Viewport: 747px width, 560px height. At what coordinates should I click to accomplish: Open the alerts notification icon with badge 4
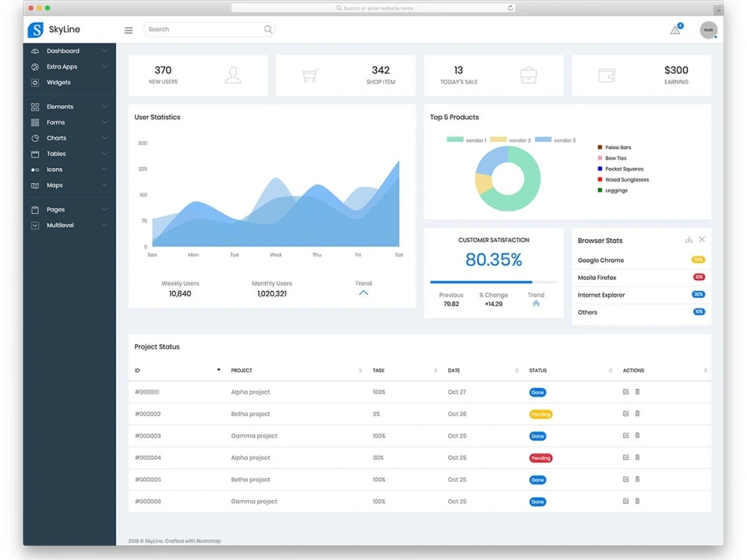pyautogui.click(x=675, y=30)
